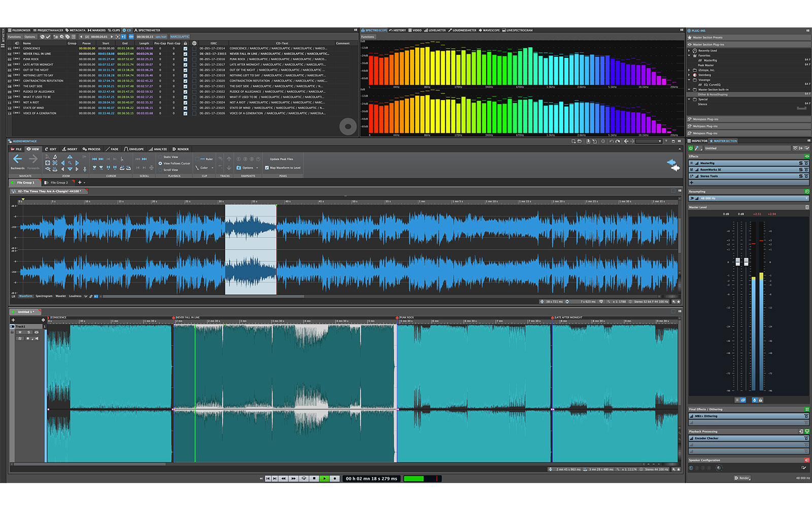Viewport: 812px width, 511px height.
Task: Toggle lock checkbox for PUNK ROCK track
Action: (185, 59)
